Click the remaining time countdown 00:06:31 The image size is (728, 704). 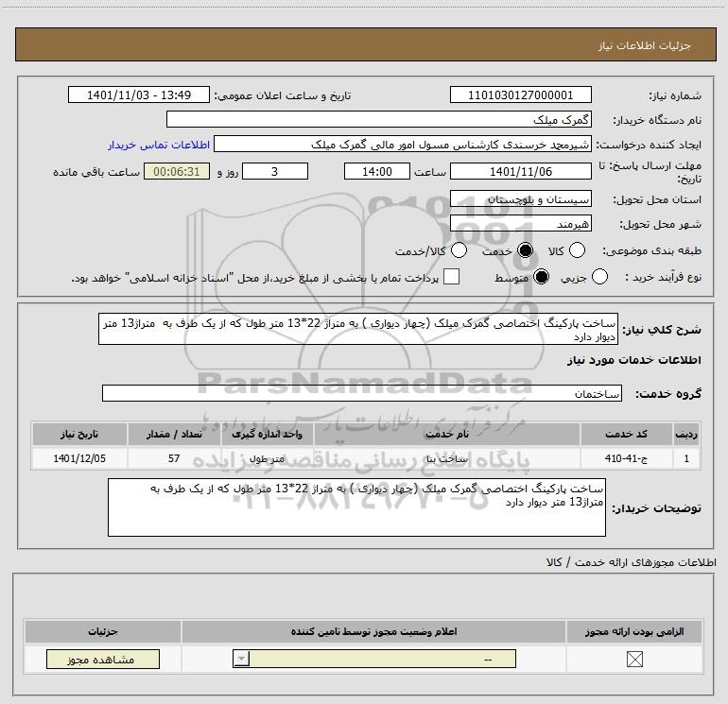coord(177,172)
